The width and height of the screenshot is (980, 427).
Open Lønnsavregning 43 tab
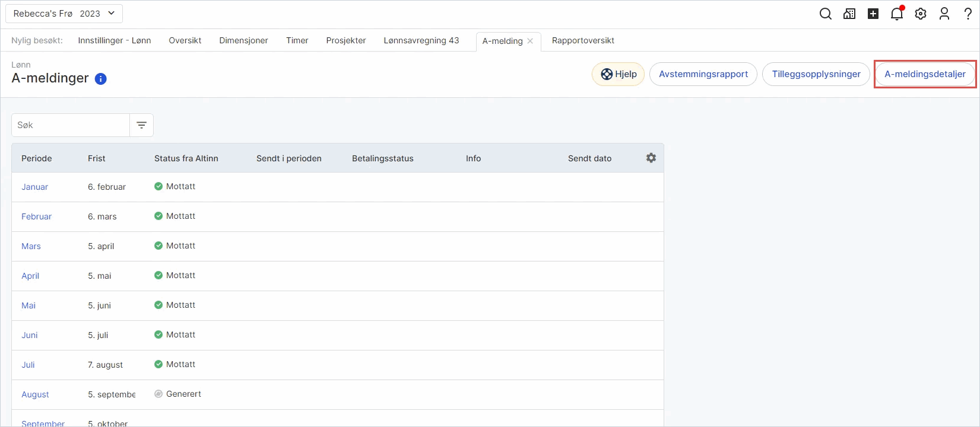point(421,40)
